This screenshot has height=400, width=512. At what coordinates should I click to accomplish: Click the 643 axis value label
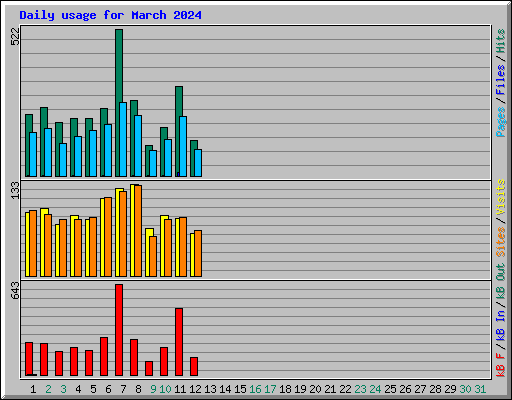coord(15,290)
